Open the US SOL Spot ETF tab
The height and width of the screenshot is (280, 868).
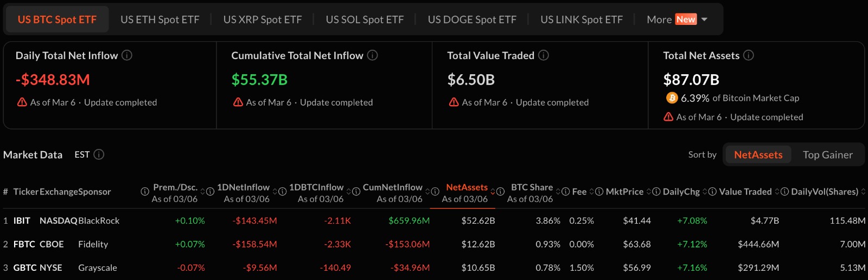[365, 19]
